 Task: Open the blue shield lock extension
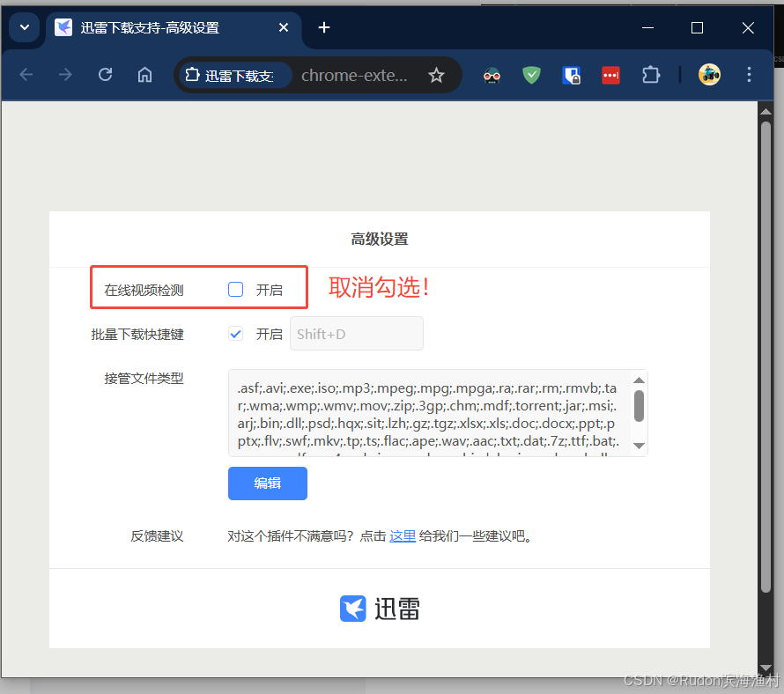coord(571,76)
